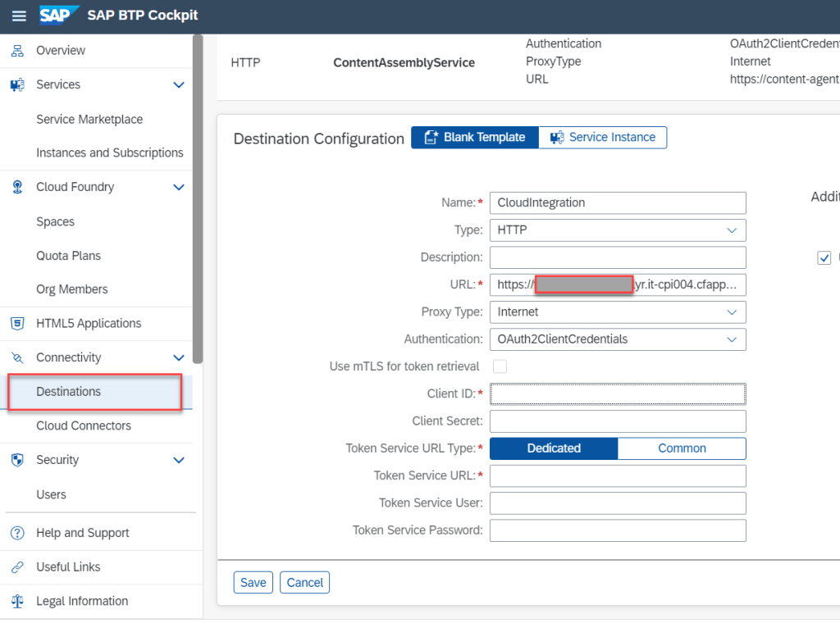Select Common token service URL type
Viewport: 840px width, 623px height.
(682, 448)
